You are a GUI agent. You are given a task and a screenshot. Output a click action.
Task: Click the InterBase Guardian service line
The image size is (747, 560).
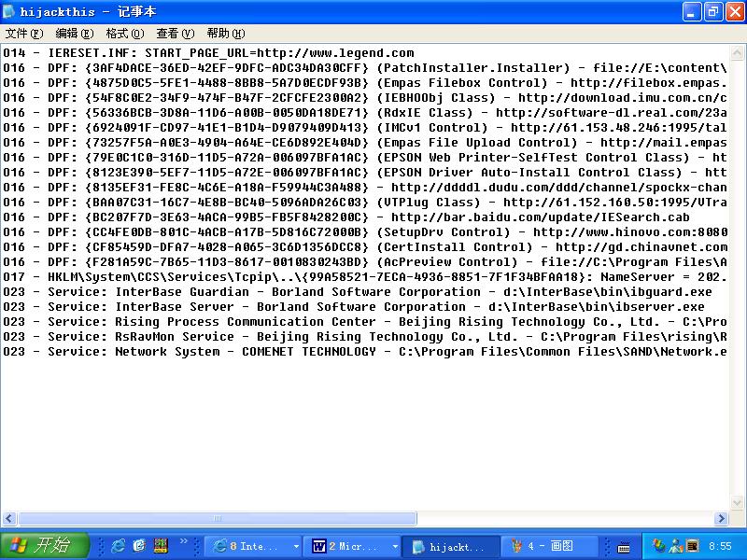358,291
